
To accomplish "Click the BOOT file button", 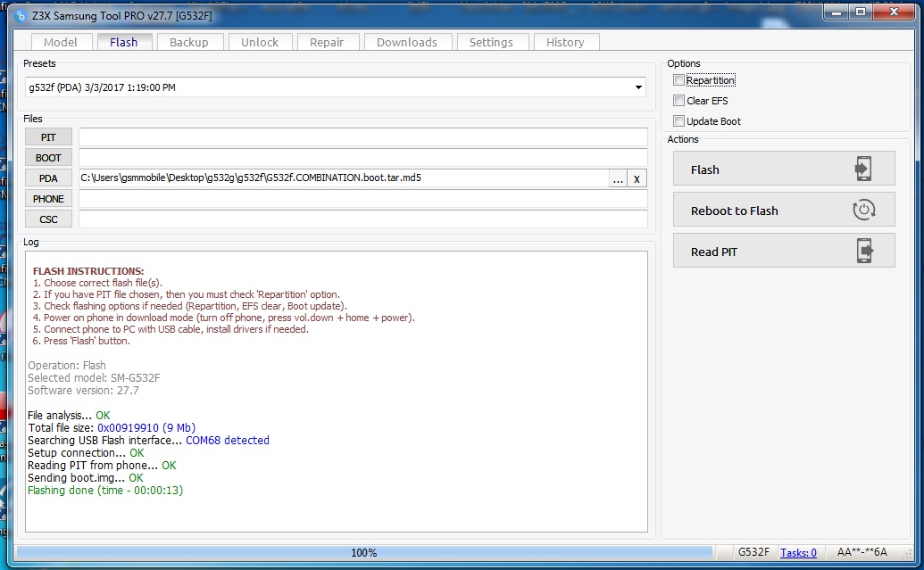I will pyautogui.click(x=48, y=158).
